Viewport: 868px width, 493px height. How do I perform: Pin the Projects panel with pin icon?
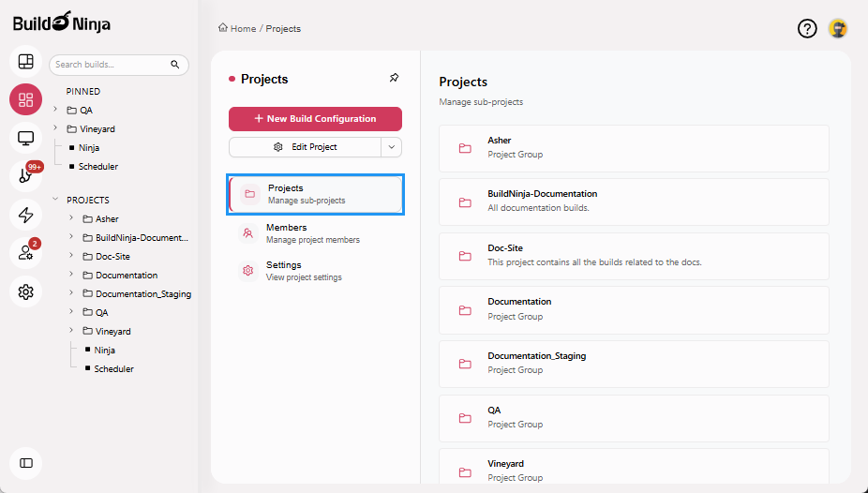(394, 78)
